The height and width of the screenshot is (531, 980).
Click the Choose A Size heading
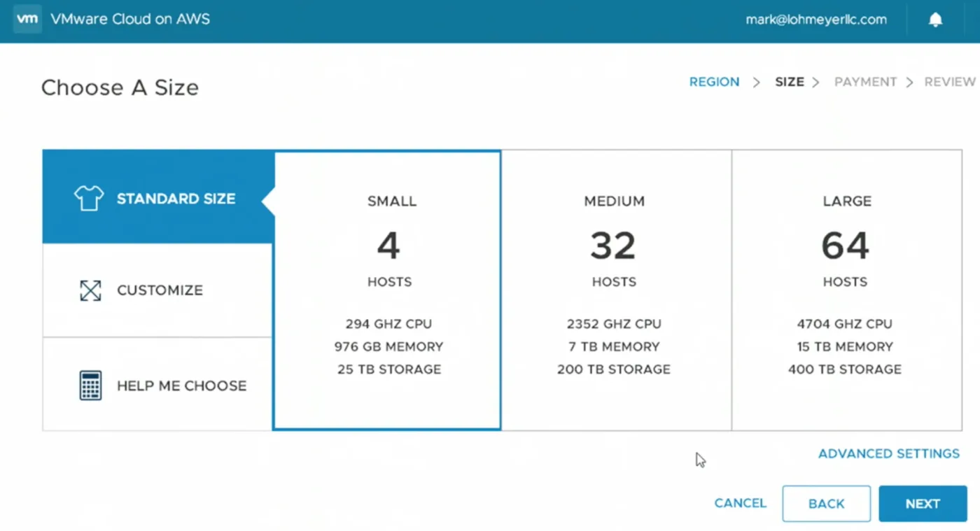coord(120,87)
